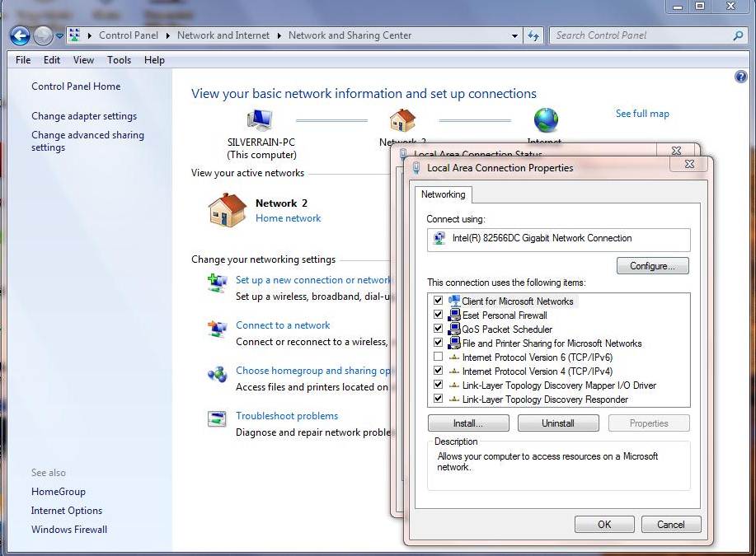This screenshot has width=756, height=556.
Task: Uncheck Internet Protocol Version 4 checkbox
Action: click(438, 371)
